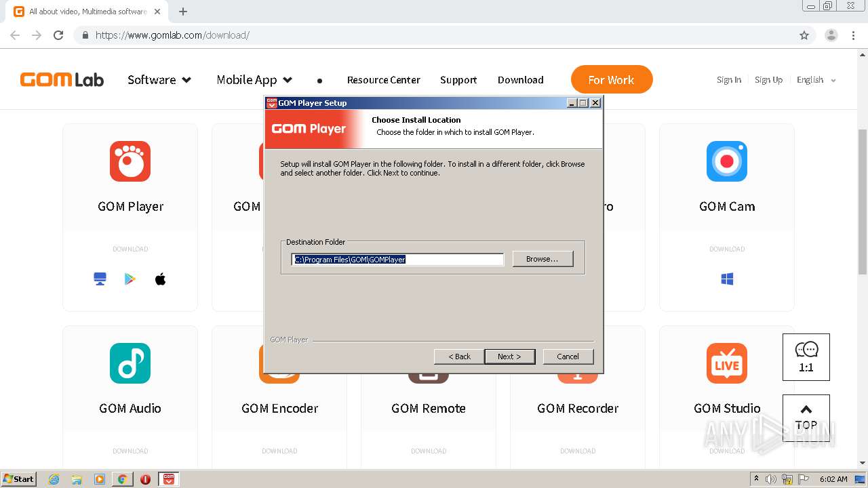Bookmark this page with the star
Viewport: 868px width, 488px height.
pos(804,35)
